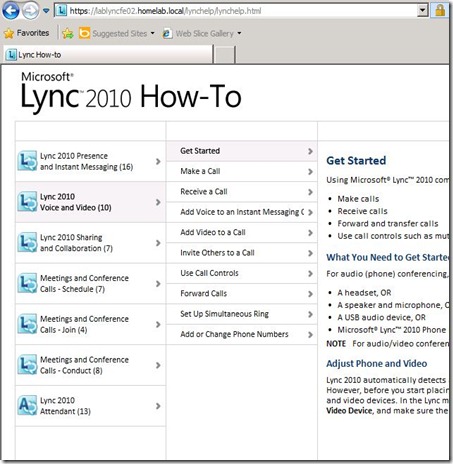The height and width of the screenshot is (464, 453).
Task: Click the chevron on Make a Call row
Action: tap(310, 172)
